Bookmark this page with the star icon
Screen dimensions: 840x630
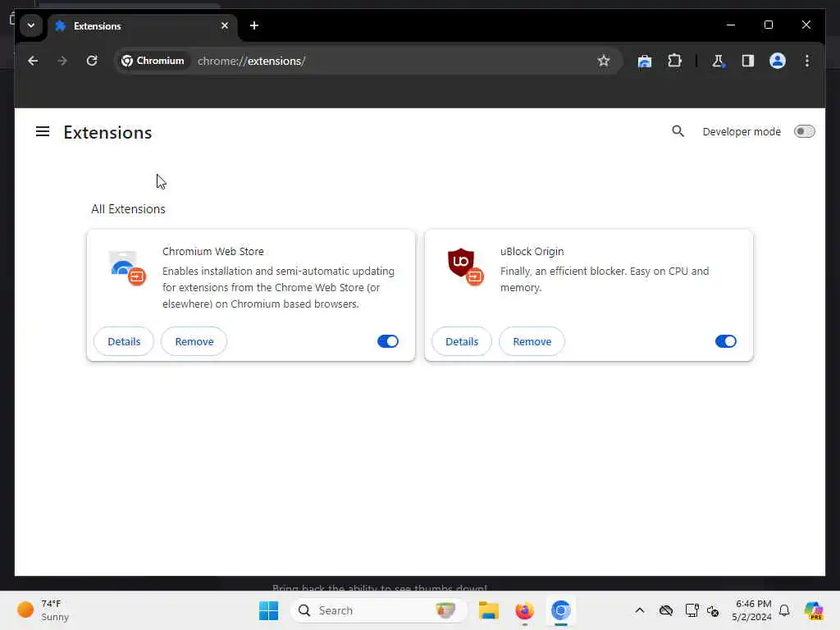[603, 61]
